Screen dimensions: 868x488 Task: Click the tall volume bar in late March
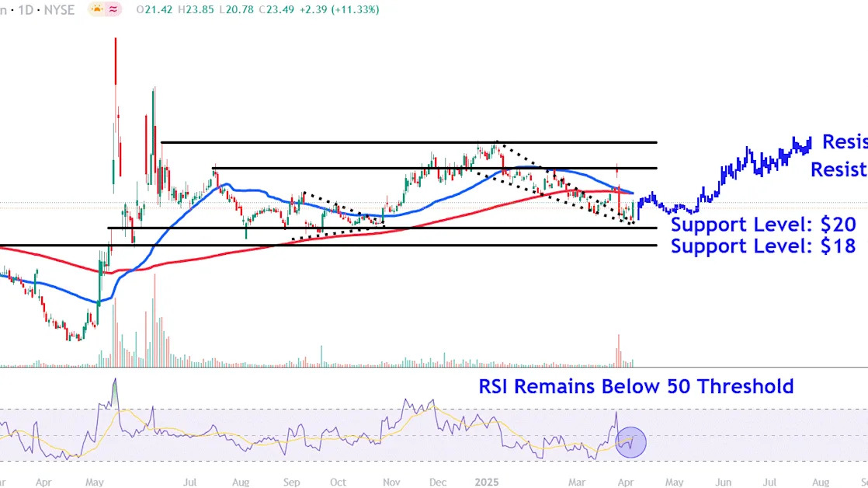[618, 350]
